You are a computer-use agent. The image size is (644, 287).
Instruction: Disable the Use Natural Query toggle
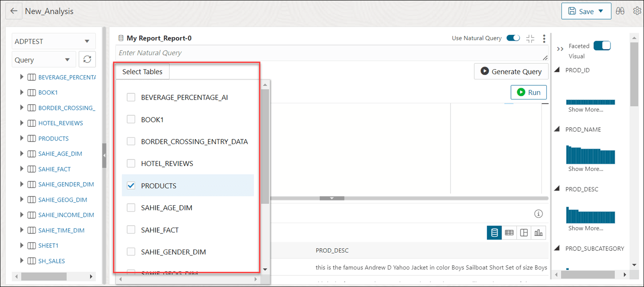[x=513, y=38]
